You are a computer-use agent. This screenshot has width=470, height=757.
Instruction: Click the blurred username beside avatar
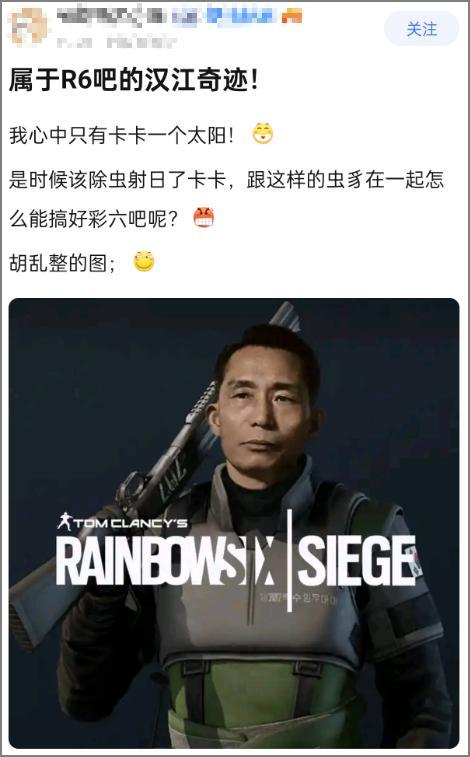coord(110,16)
